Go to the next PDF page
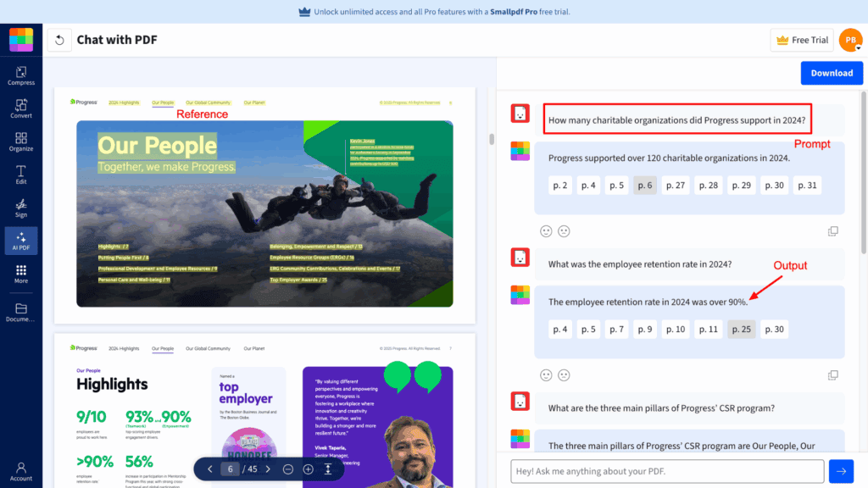Image resolution: width=868 pixels, height=488 pixels. (268, 468)
